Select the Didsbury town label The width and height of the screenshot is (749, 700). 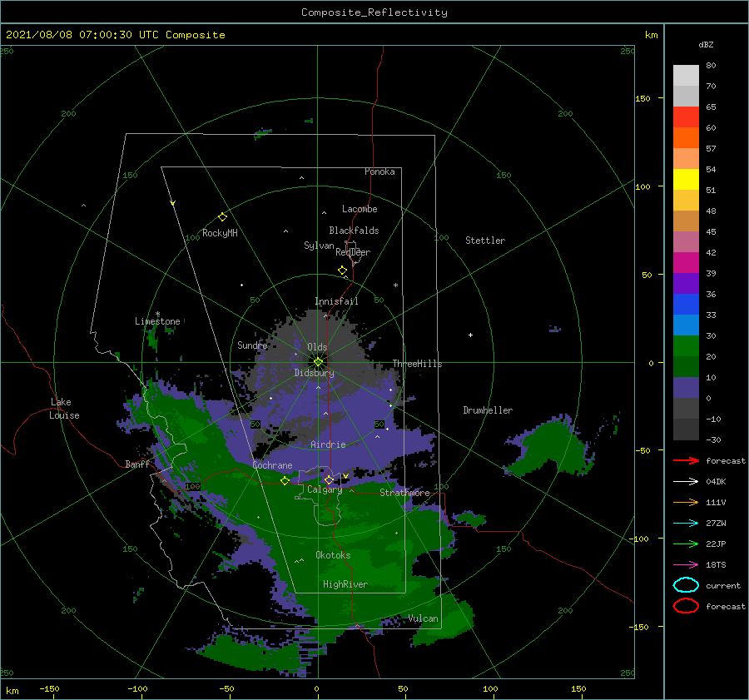tap(315, 373)
